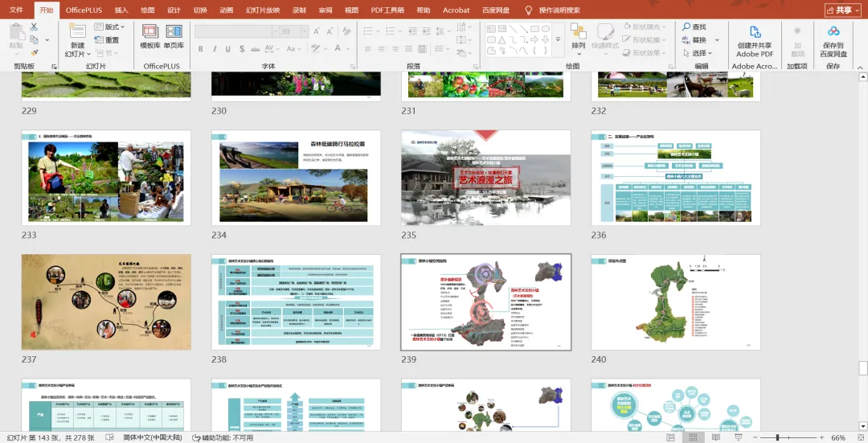Open the font size dropdown arrow
This screenshot has height=443, width=868.
305,31
